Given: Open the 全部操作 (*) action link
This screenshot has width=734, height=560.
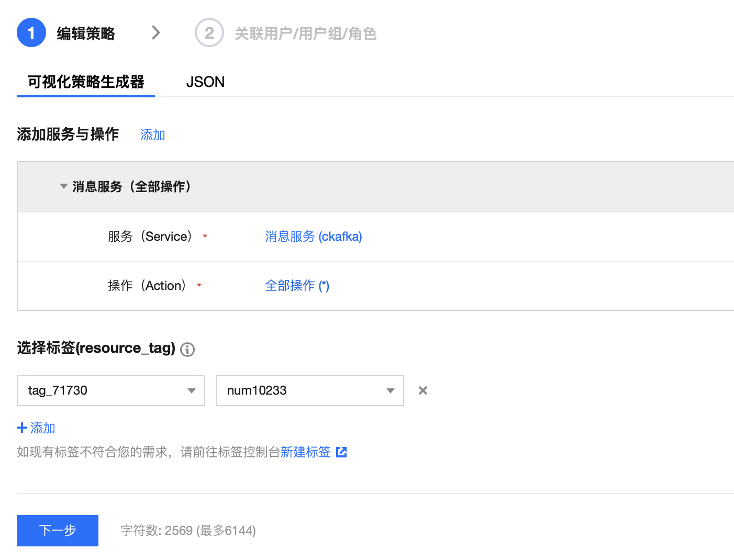Looking at the screenshot, I should pyautogui.click(x=297, y=286).
